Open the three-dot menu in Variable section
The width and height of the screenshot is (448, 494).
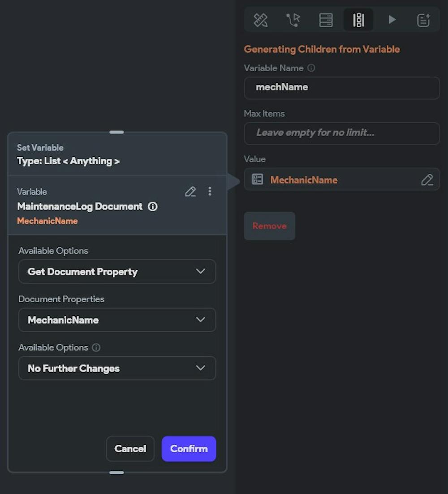pyautogui.click(x=210, y=192)
